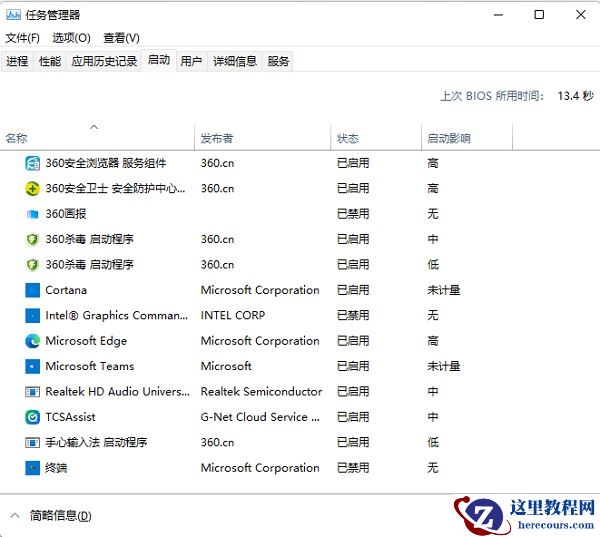Image resolution: width=600 pixels, height=537 pixels.
Task: Click the medium-impact 360杀毒 启动程序 shield icon
Action: pos(33,240)
